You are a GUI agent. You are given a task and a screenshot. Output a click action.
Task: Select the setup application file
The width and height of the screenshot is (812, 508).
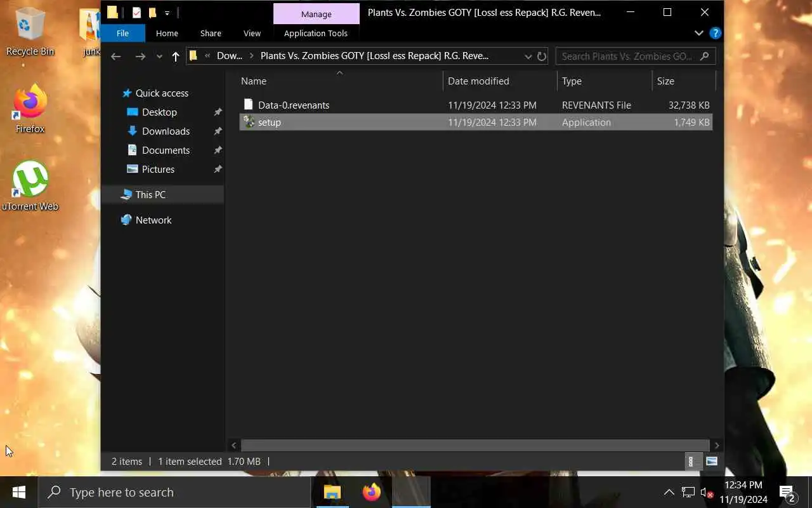pos(476,122)
